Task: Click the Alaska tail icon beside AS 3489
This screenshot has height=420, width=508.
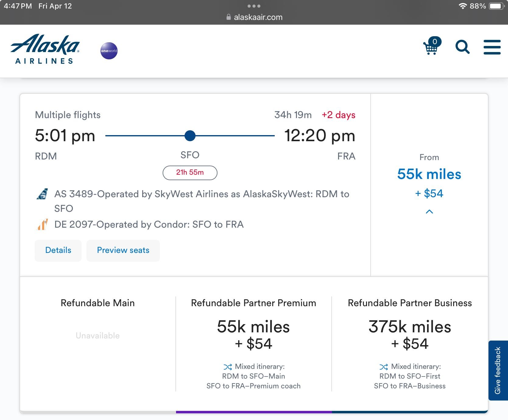Action: tap(42, 194)
